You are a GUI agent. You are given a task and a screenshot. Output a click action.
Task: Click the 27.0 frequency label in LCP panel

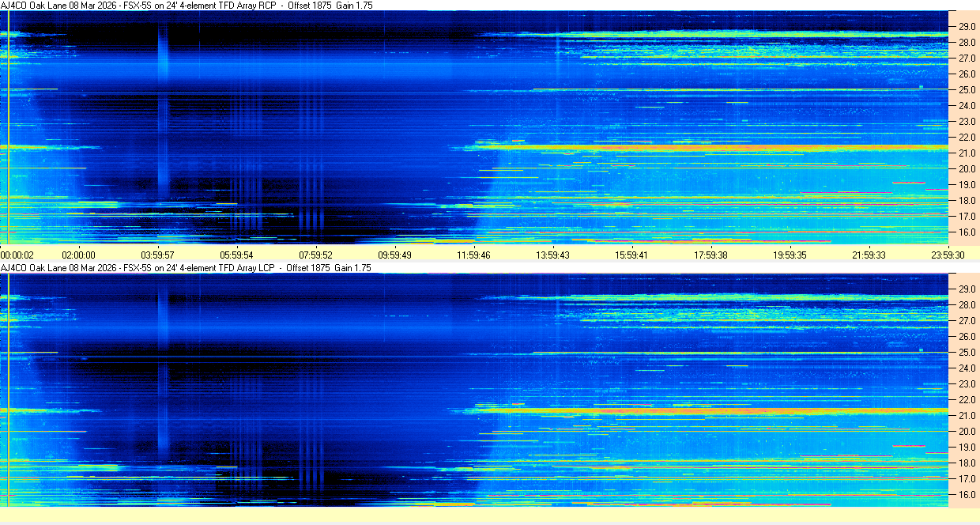[x=967, y=321]
